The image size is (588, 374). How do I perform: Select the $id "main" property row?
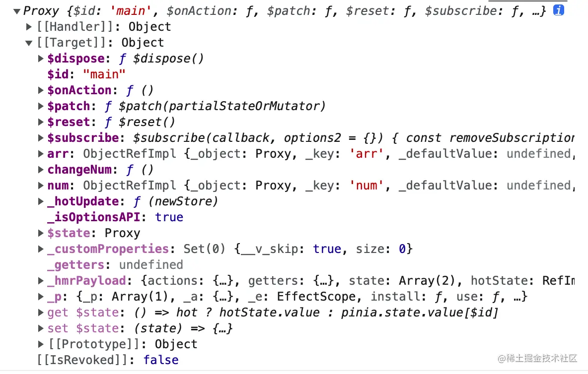86,74
